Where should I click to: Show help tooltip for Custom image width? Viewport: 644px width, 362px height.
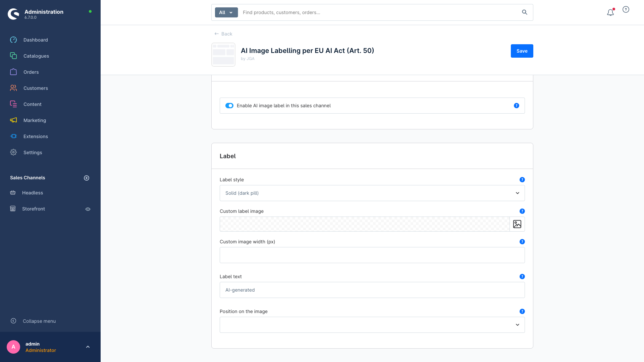point(522,242)
